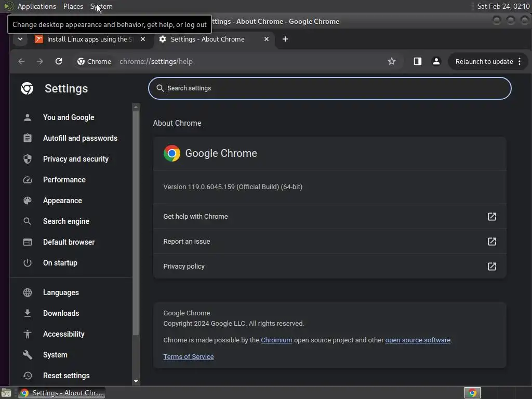The width and height of the screenshot is (532, 399).
Task: Open the Get help with Chrome external icon
Action: (x=492, y=217)
